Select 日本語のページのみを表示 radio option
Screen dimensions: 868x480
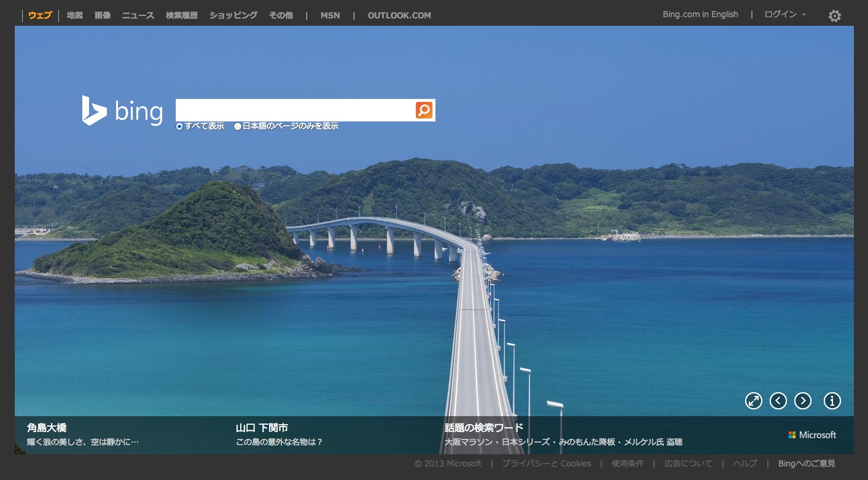(238, 126)
